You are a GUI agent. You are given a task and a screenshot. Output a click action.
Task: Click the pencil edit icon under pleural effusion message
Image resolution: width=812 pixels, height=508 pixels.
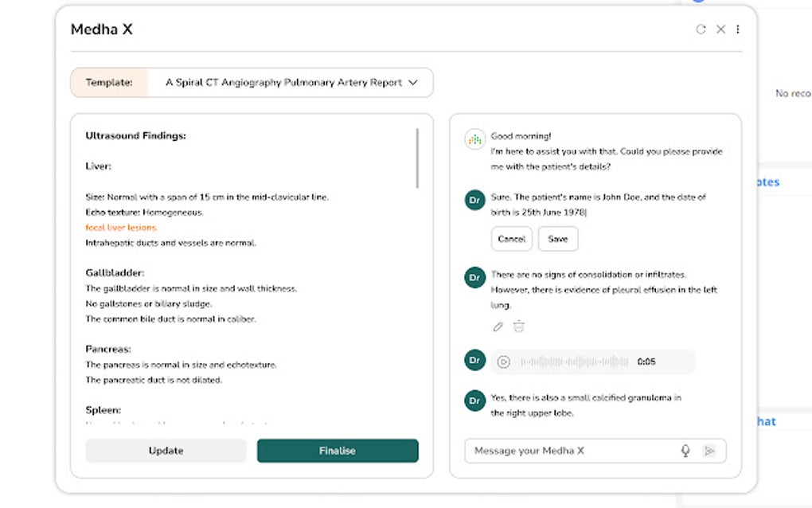tap(498, 326)
